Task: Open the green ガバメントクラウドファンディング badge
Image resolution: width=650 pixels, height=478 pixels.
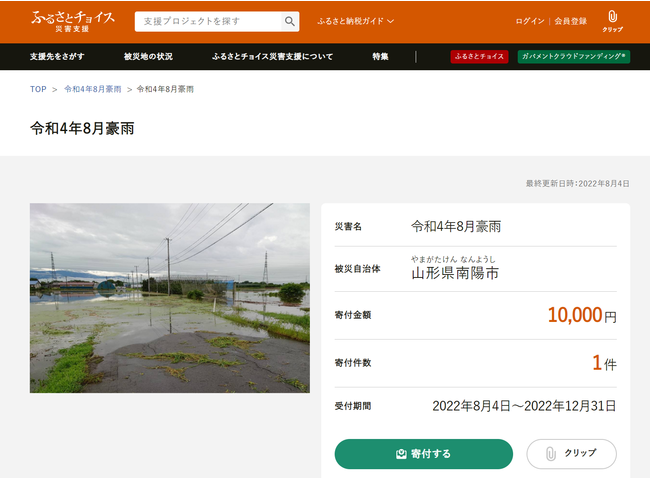Action: [574, 57]
